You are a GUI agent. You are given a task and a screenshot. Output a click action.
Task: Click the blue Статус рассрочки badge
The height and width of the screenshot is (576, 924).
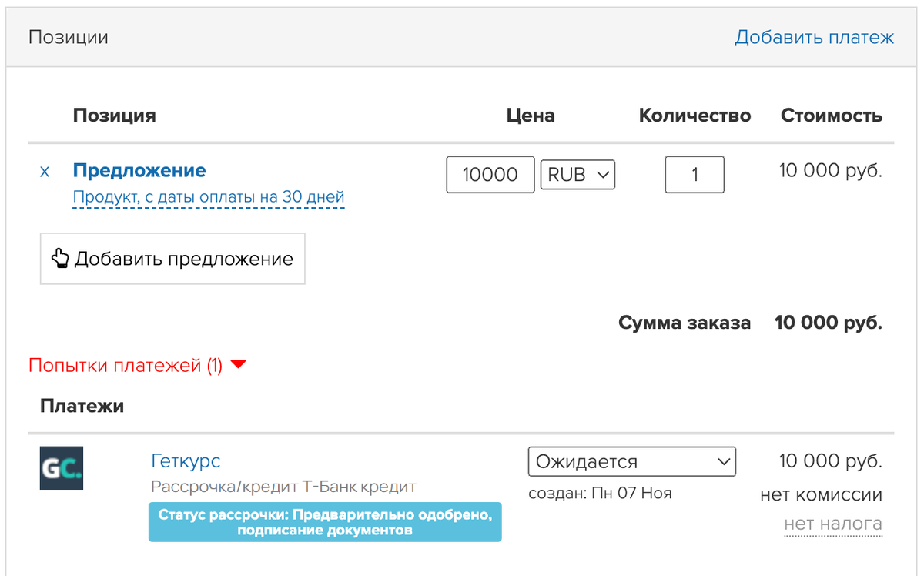[325, 522]
